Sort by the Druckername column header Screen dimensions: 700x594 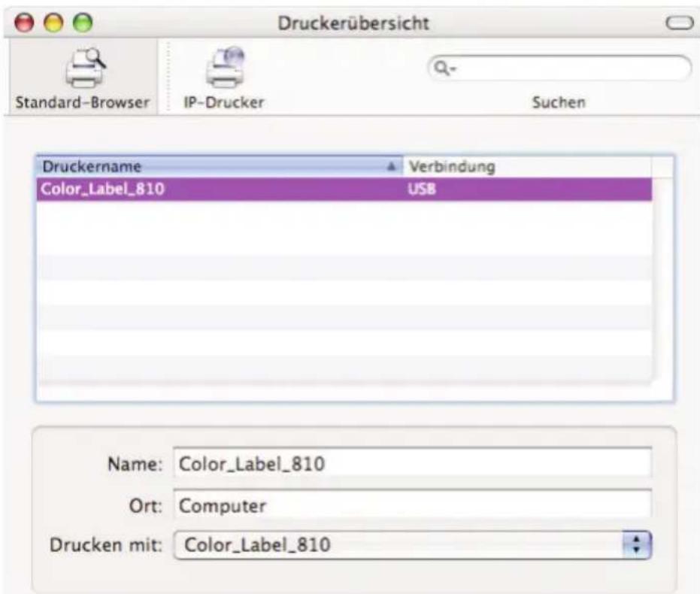point(220,166)
